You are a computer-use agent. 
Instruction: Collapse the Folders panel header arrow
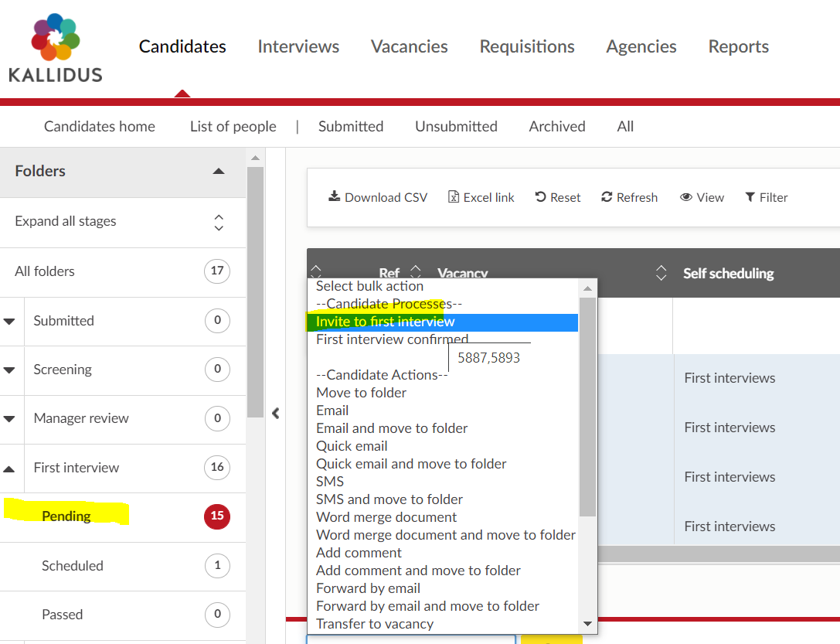219,171
